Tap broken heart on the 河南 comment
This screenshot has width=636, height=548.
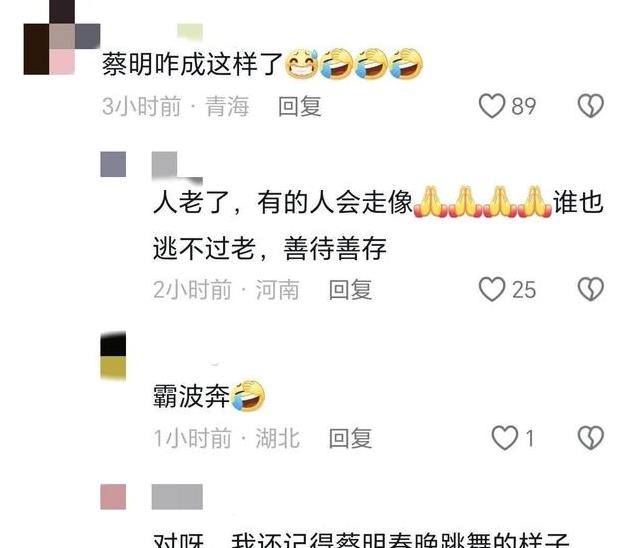(x=591, y=289)
